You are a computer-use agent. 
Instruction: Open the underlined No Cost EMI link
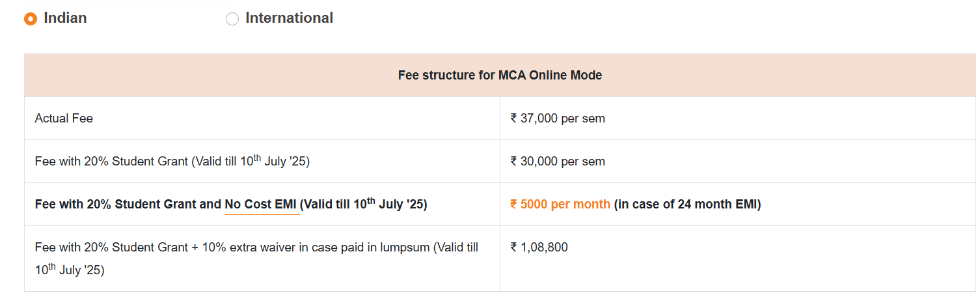tap(261, 205)
